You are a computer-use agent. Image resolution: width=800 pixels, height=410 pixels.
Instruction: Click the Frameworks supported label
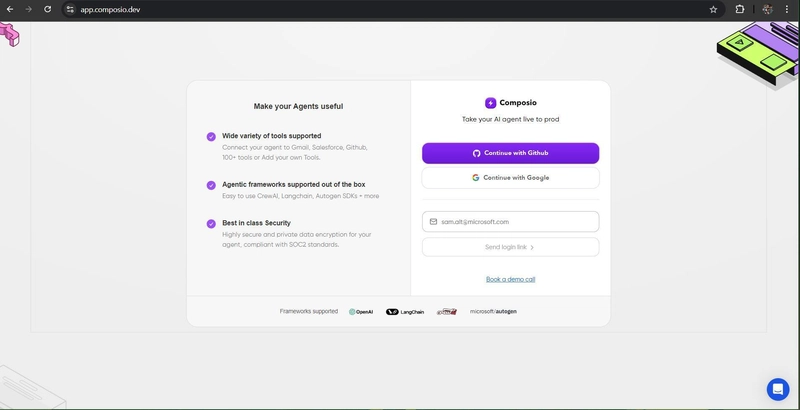pos(309,311)
